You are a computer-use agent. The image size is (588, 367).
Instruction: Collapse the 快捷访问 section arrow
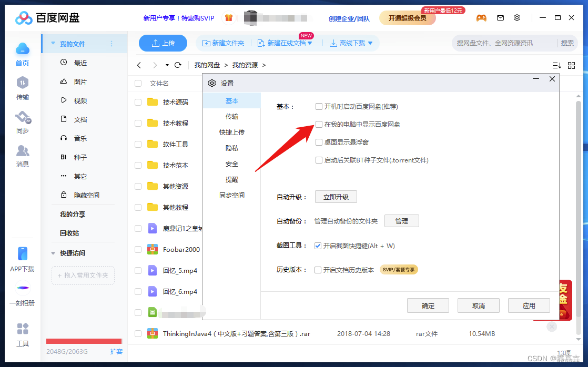pos(53,253)
